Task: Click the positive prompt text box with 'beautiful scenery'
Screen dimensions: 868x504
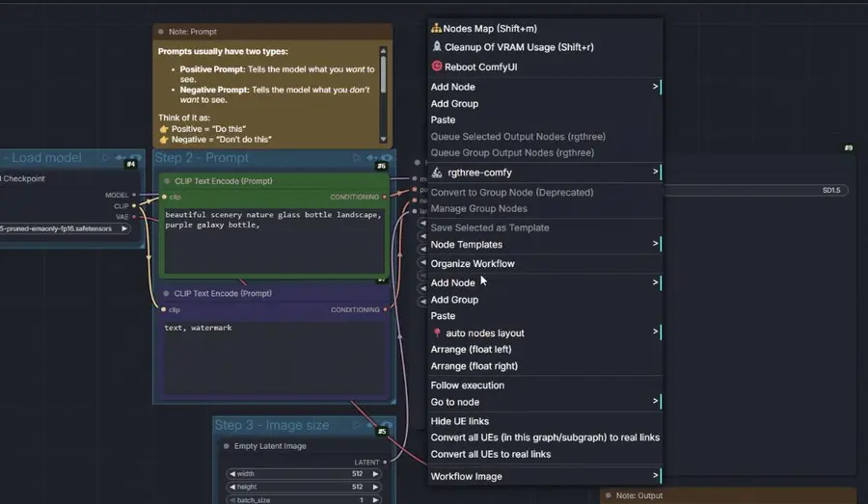Action: tap(274, 240)
